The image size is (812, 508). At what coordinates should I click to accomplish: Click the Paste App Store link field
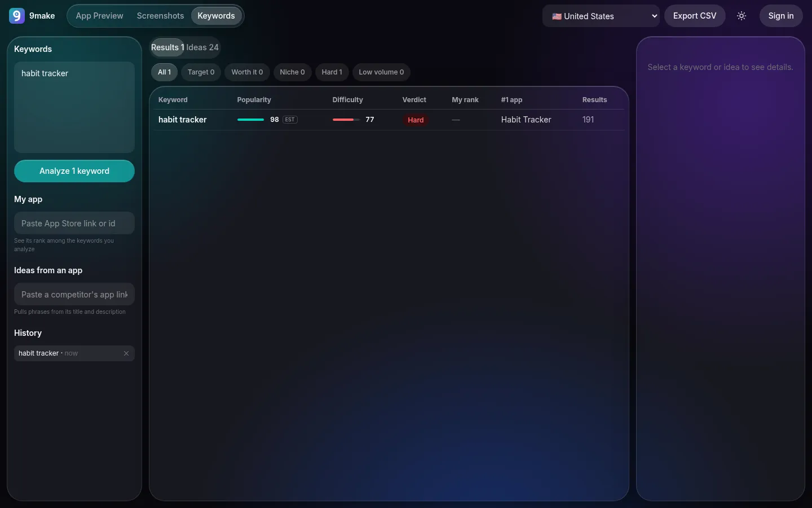(74, 223)
